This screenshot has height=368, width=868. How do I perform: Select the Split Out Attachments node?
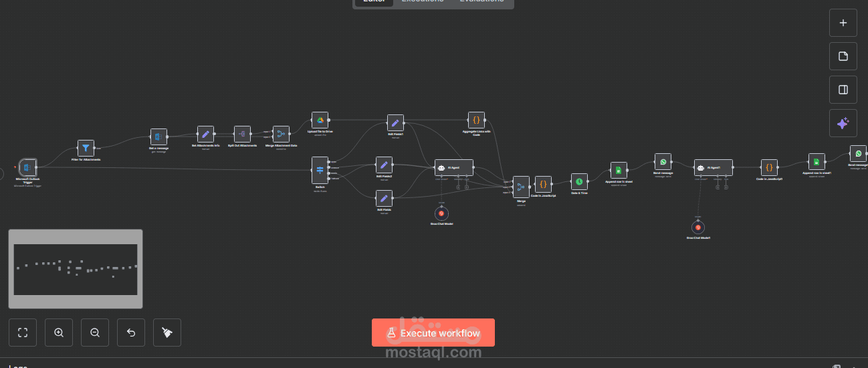click(242, 134)
